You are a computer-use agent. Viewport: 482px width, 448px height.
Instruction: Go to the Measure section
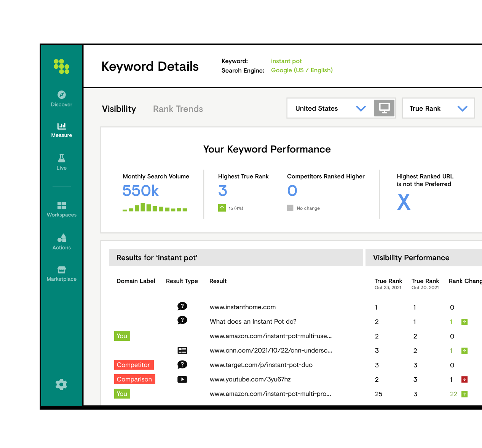pyautogui.click(x=61, y=130)
